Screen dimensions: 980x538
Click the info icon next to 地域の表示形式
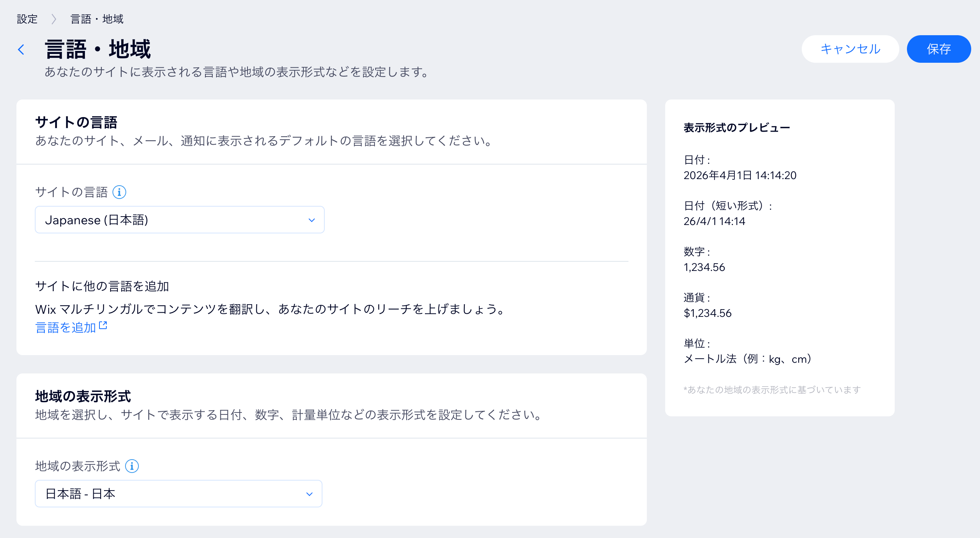(132, 466)
